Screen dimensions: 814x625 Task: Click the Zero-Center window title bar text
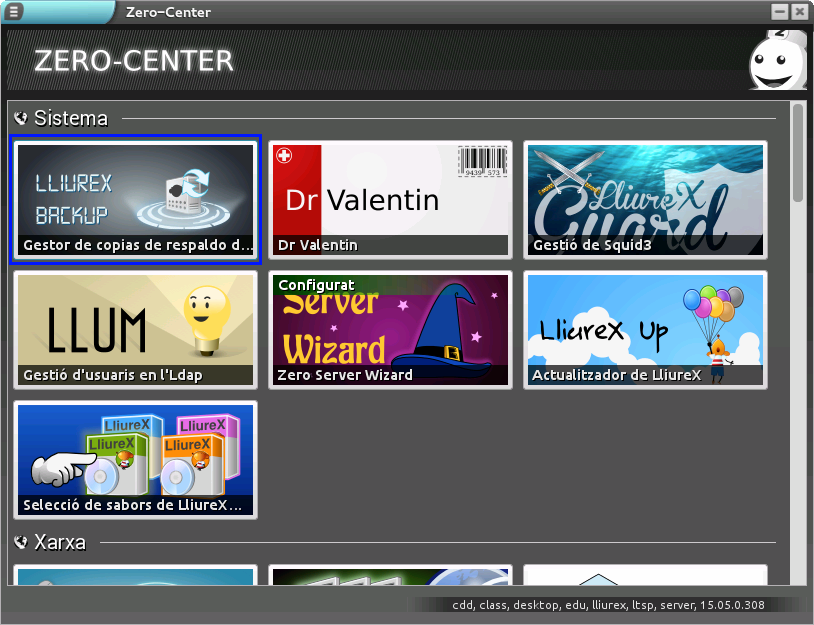pyautogui.click(x=168, y=12)
